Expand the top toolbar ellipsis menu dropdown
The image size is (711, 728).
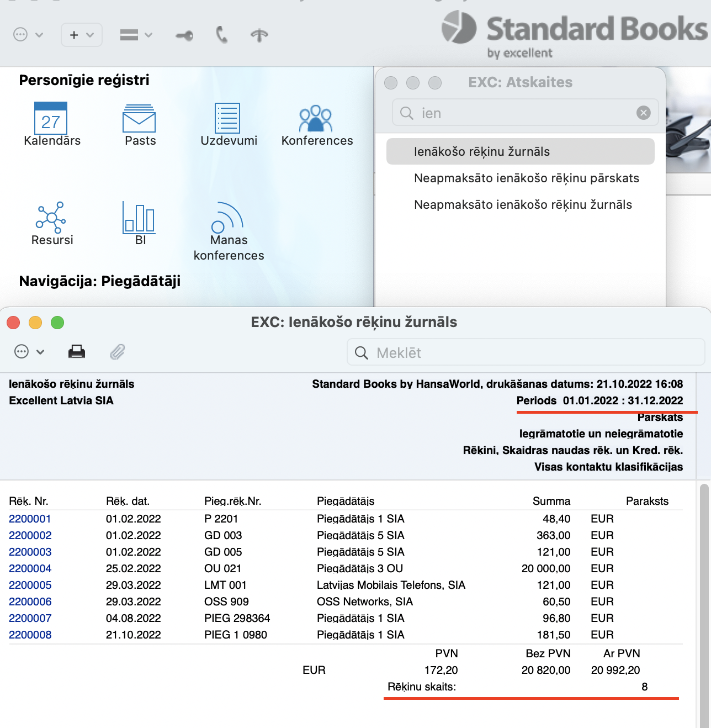[x=28, y=35]
